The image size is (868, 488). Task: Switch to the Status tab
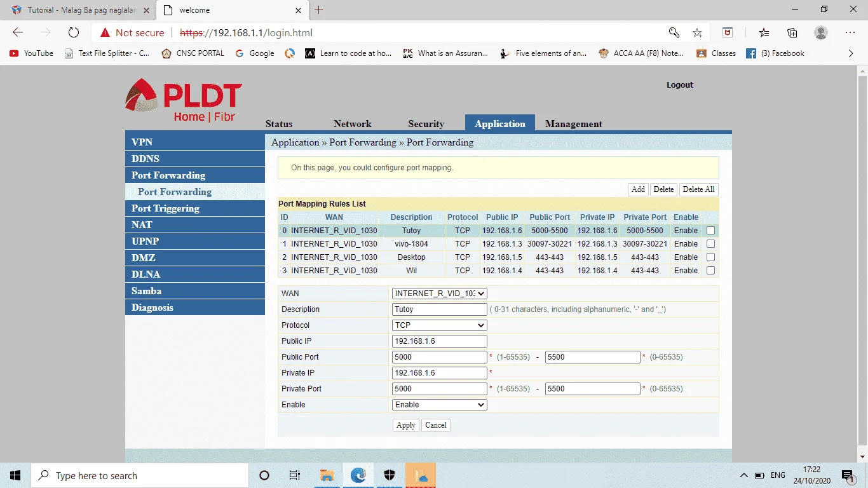pyautogui.click(x=279, y=124)
